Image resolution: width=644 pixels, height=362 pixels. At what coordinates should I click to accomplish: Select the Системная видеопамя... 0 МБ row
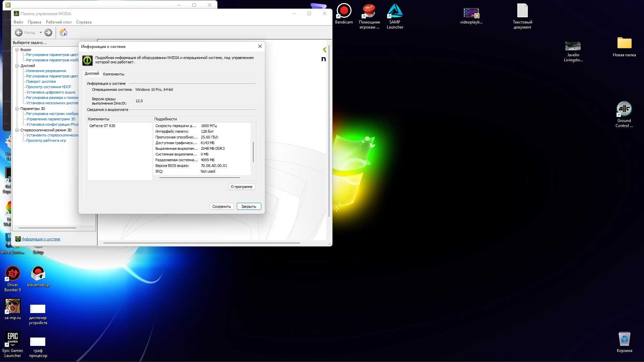coord(202,154)
